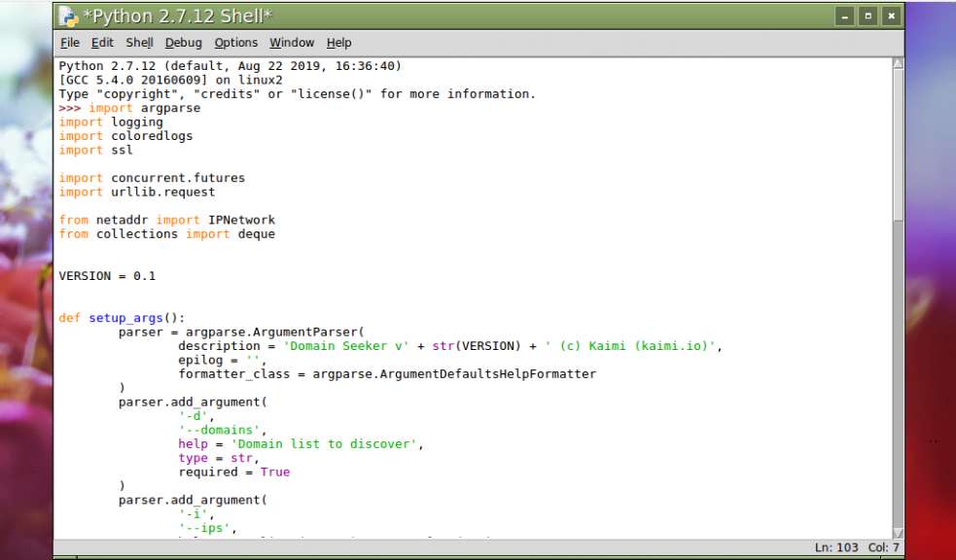Image resolution: width=956 pixels, height=560 pixels.
Task: Click 'parser = argparse.ArgumentParser(' line
Action: [x=241, y=332]
